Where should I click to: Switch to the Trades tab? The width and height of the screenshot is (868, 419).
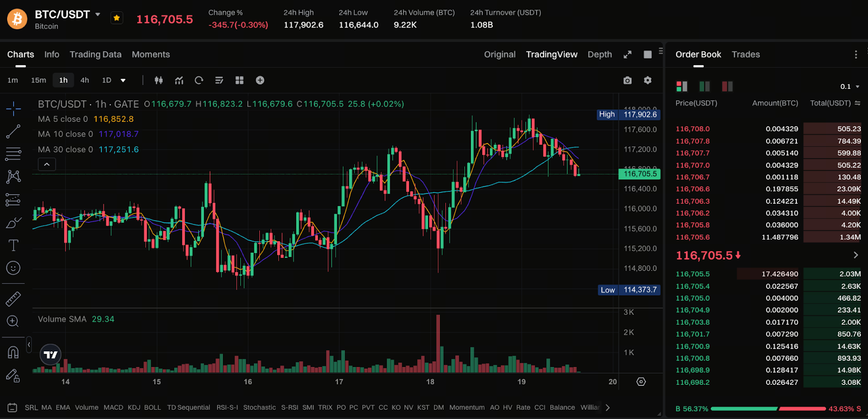[x=746, y=54]
